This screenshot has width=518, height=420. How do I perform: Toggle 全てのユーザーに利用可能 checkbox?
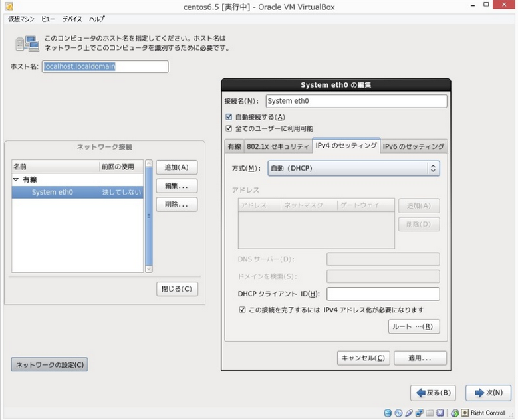click(x=229, y=128)
